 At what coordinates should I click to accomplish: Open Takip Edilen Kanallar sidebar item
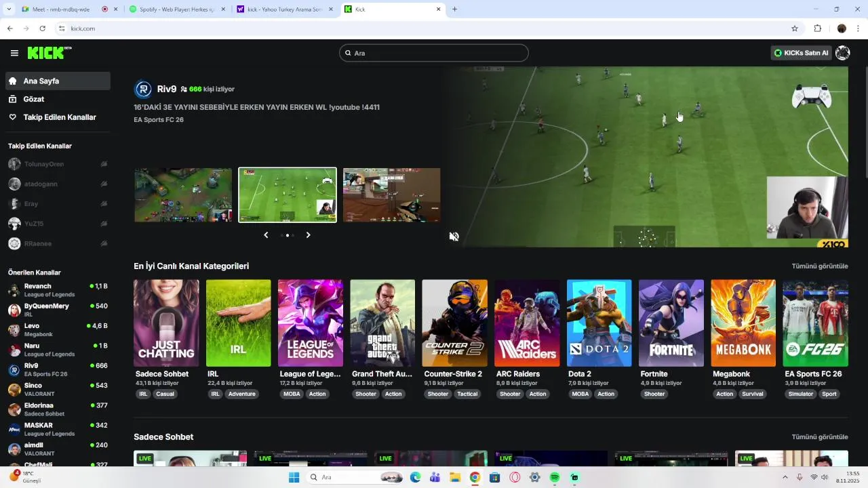point(58,117)
